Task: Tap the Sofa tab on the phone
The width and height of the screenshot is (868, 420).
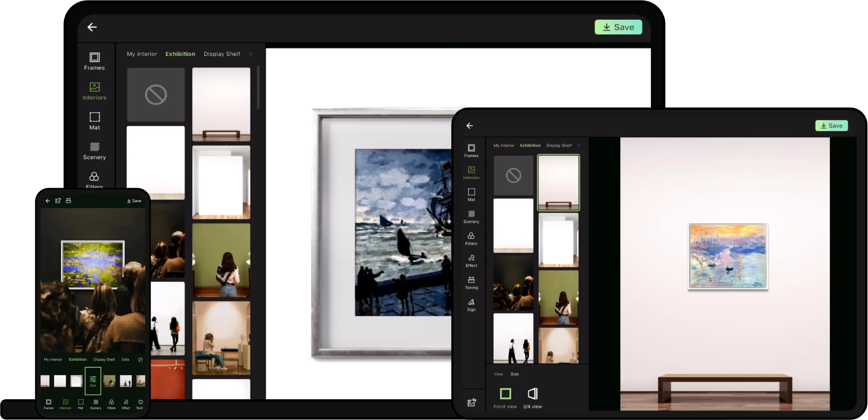Action: (x=125, y=359)
